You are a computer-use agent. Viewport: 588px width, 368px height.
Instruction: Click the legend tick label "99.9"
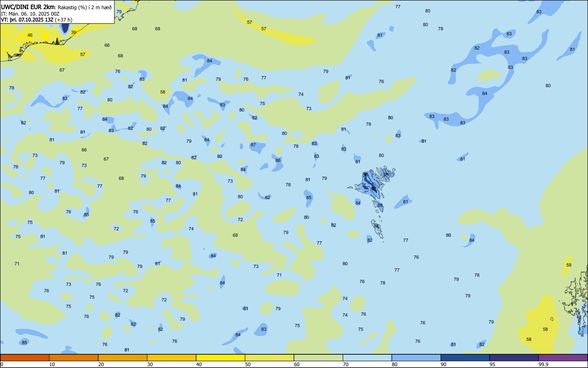pos(543,364)
